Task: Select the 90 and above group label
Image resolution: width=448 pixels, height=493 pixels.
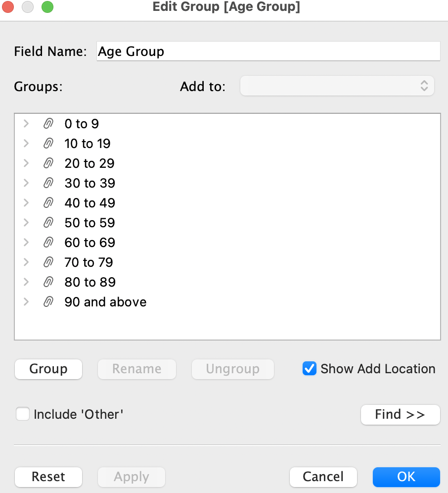Action: tap(105, 302)
